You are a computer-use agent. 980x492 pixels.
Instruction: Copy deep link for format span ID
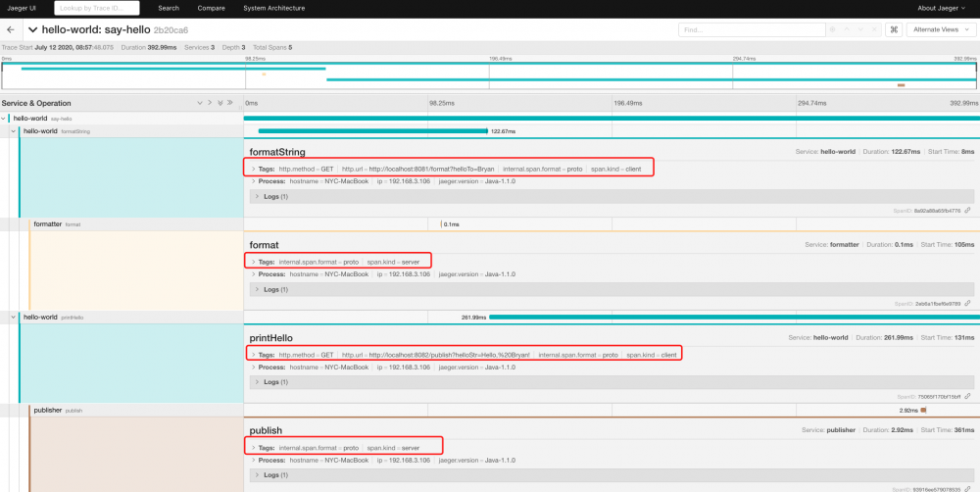(x=967, y=303)
